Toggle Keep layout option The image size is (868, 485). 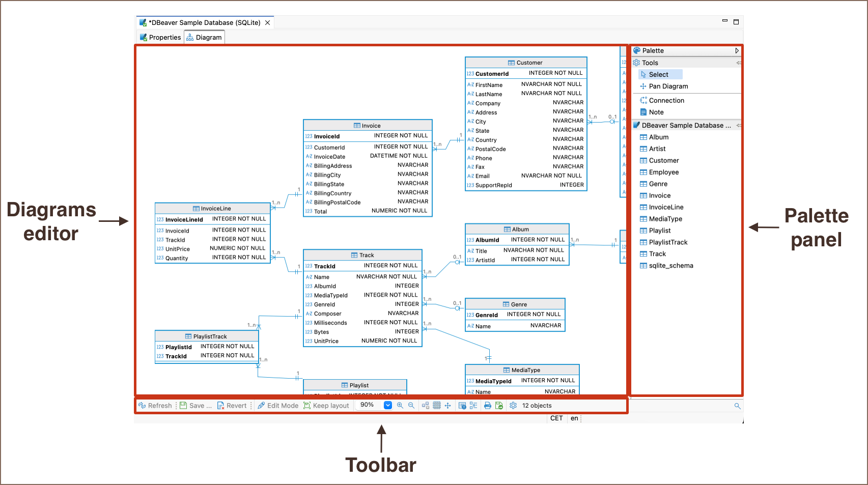[x=326, y=406]
